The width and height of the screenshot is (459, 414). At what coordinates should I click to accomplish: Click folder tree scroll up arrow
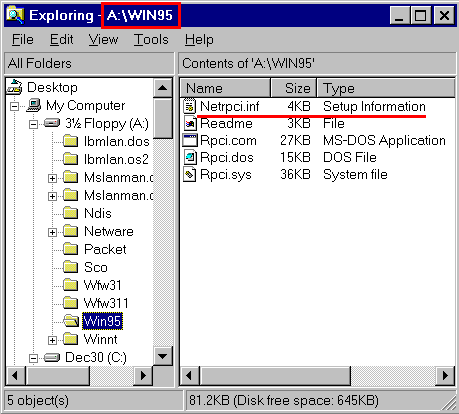tap(163, 88)
